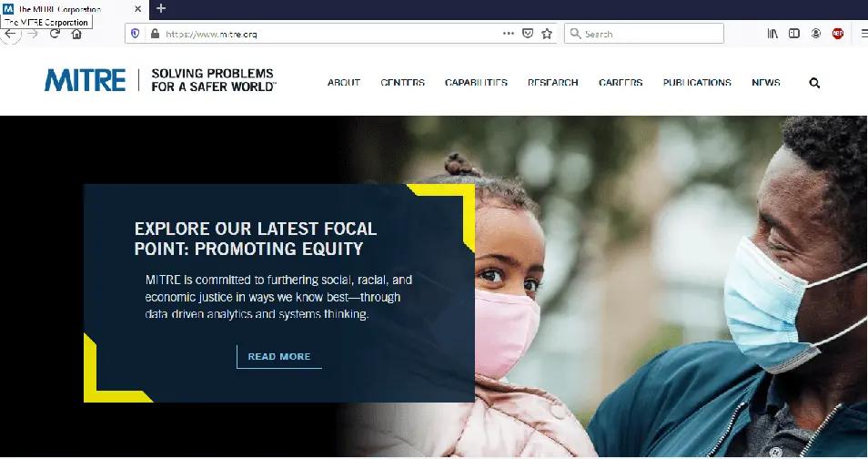Viewport: 868px width, 459px height.
Task: Reload the page with the refresh icon
Action: [x=55, y=34]
